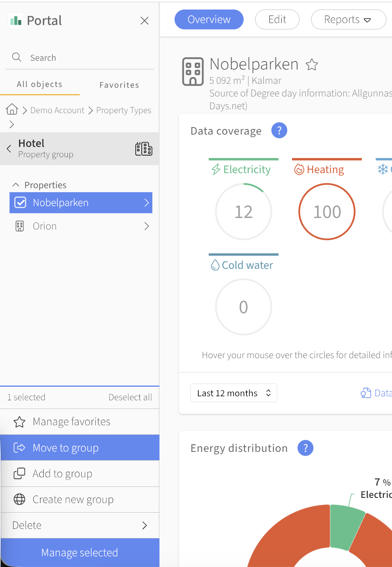The image size is (392, 567).
Task: Choose Add to group
Action: (x=80, y=473)
